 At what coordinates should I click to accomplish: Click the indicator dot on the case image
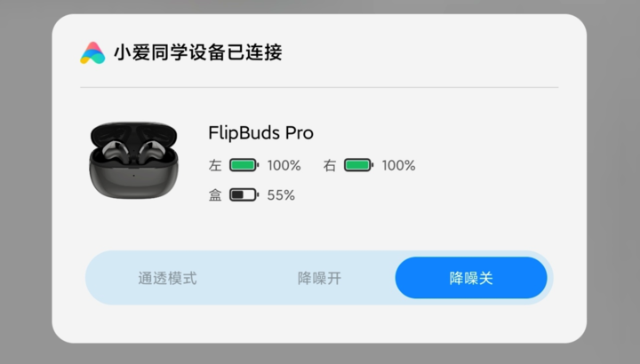133,177
